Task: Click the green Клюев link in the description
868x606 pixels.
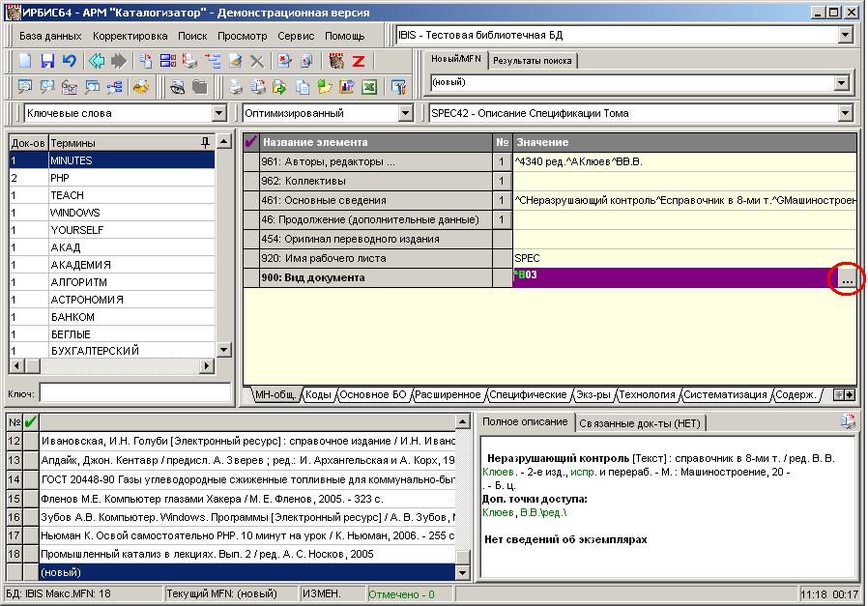Action: [x=498, y=472]
